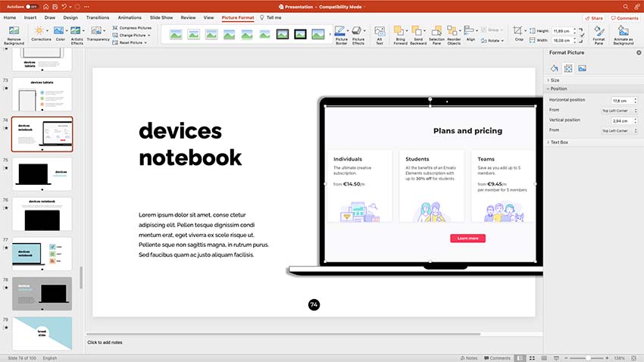This screenshot has width=644, height=362.
Task: Click the Align icon
Action: (x=469, y=31)
